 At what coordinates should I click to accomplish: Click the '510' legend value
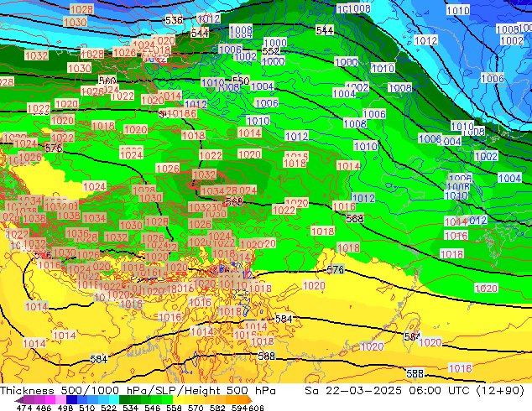coord(87,408)
